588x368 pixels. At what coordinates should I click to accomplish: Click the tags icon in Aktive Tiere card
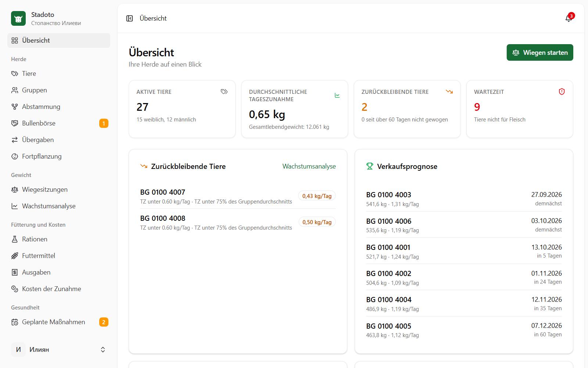click(224, 92)
